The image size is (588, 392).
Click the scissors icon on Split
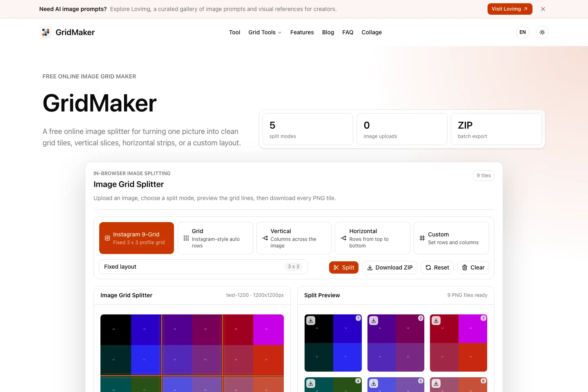[x=336, y=267]
